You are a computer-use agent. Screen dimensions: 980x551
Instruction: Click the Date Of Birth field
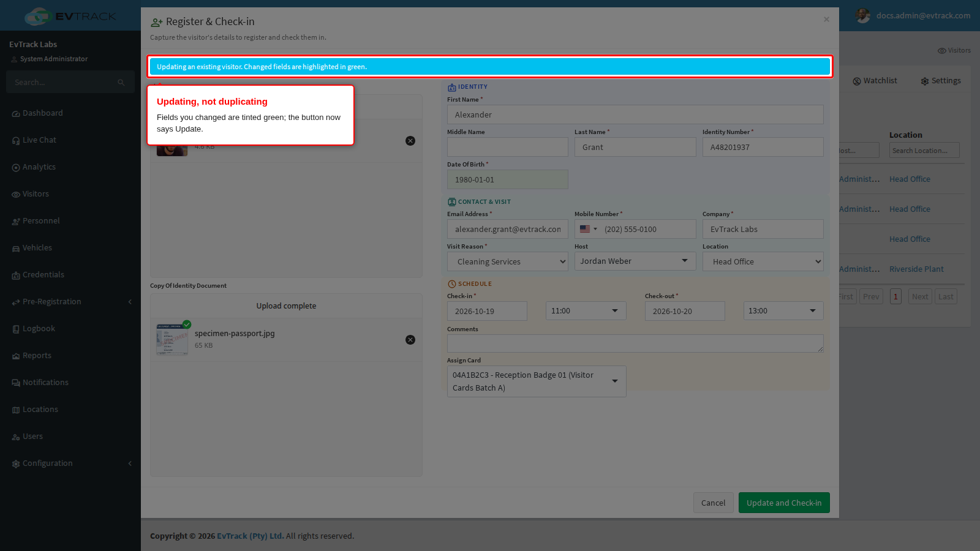[508, 179]
